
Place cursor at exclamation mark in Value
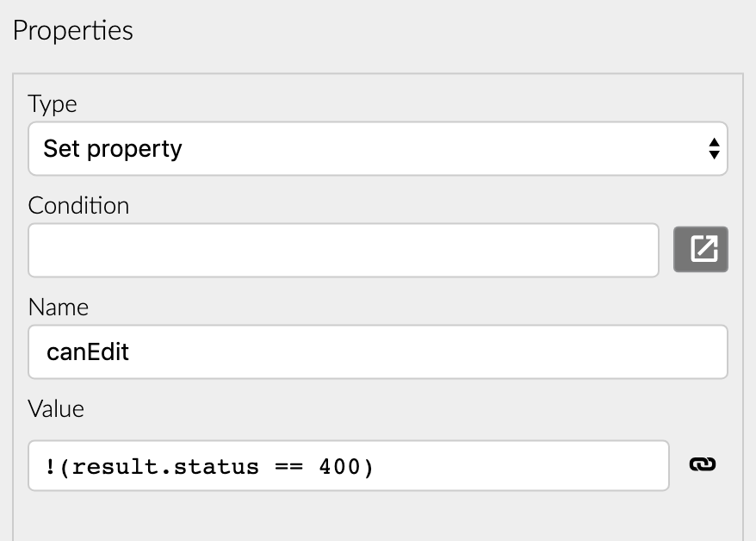pos(50,467)
